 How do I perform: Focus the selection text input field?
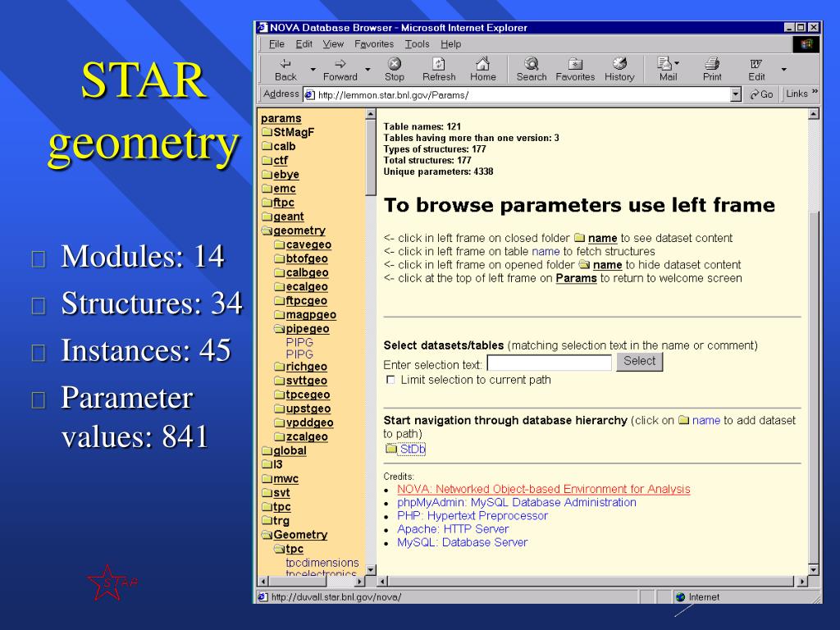549,363
